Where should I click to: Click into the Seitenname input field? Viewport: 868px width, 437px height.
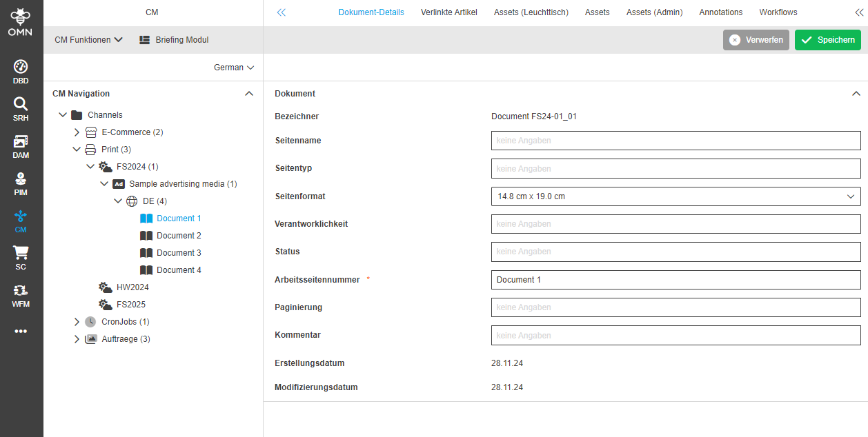pyautogui.click(x=675, y=141)
